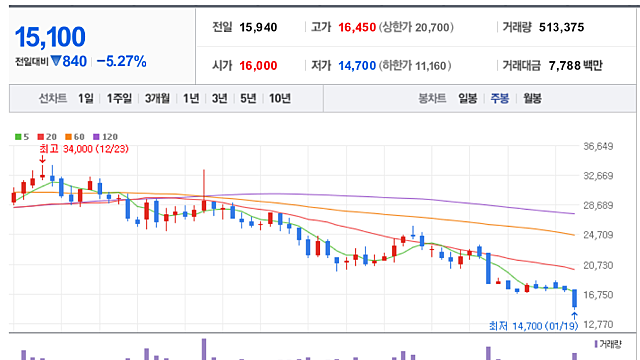Click the 시가 value 16,000
Viewport: 640px width, 360px height.
point(258,65)
